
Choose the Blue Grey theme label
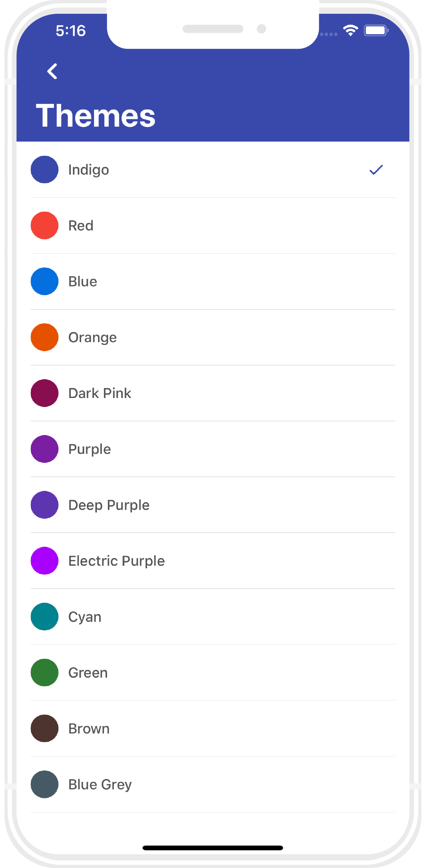point(100,785)
